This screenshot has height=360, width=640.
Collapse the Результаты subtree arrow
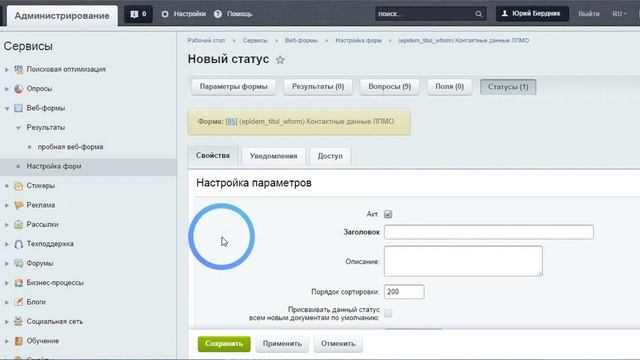coord(18,128)
